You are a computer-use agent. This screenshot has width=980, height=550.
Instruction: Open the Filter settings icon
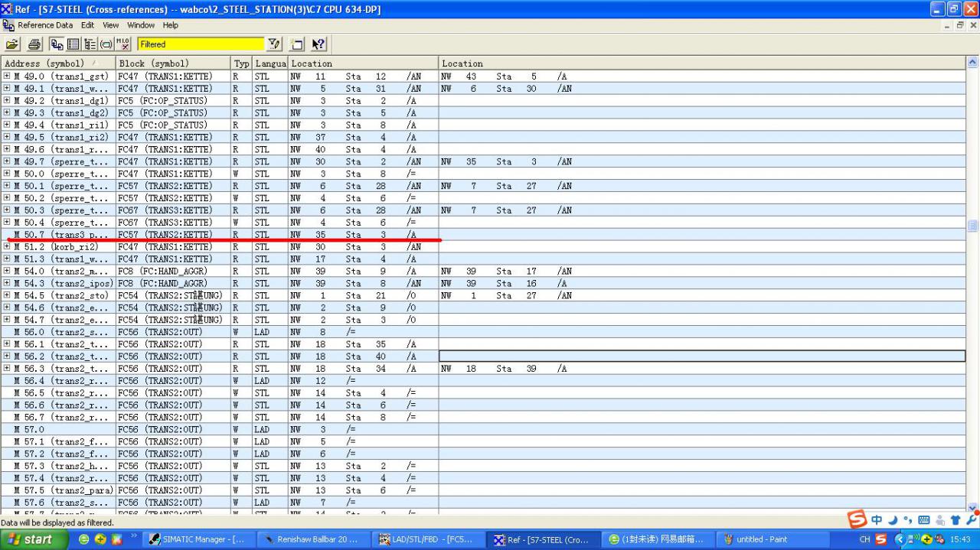[274, 44]
